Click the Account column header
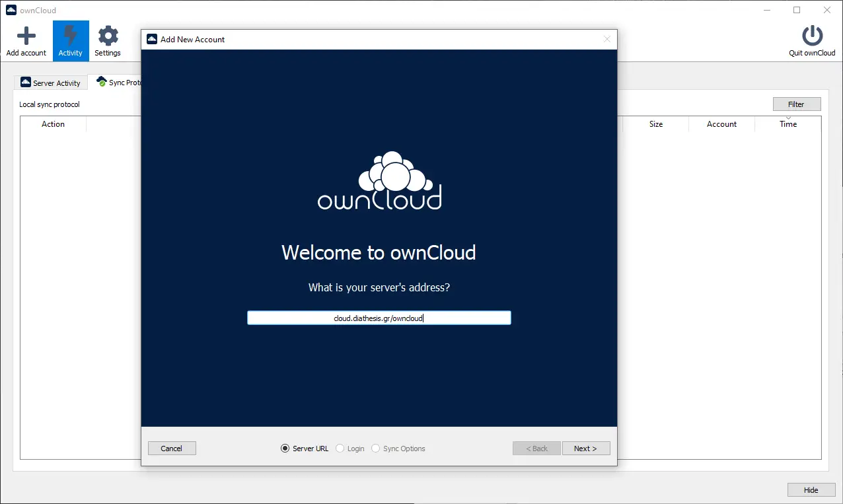 [x=721, y=124]
